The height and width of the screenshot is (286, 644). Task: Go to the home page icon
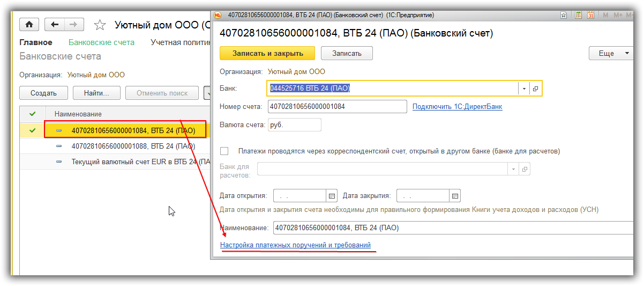point(29,25)
